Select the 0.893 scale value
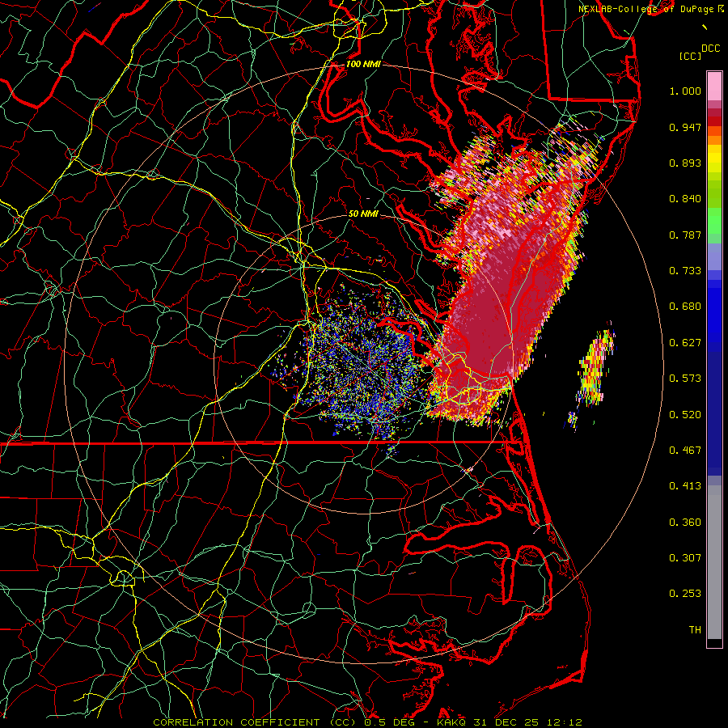The height and width of the screenshot is (728, 728). coord(685,163)
